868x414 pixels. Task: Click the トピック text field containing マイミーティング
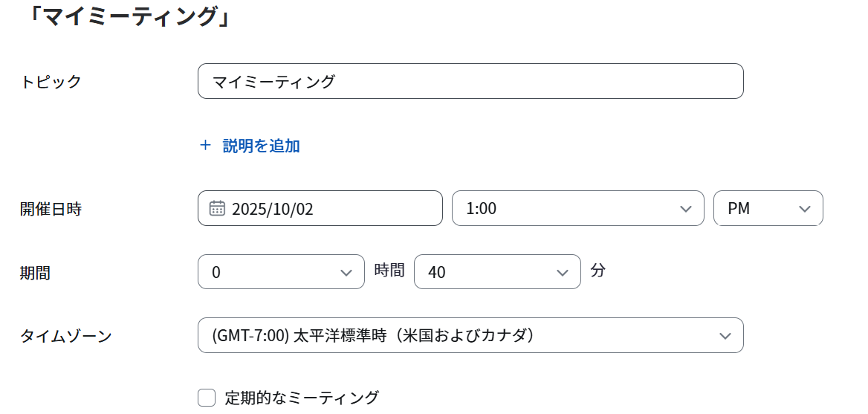[x=470, y=82]
